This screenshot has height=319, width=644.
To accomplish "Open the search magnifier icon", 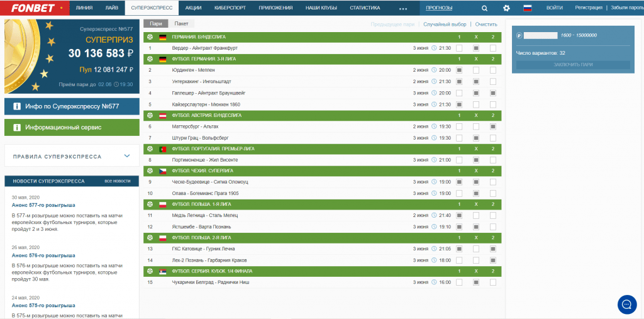I will 485,8.
